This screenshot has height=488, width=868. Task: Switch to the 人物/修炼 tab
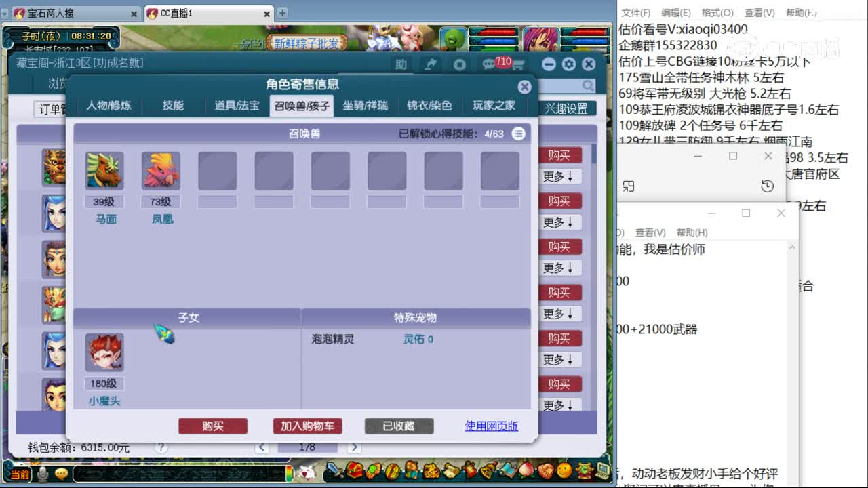click(108, 106)
